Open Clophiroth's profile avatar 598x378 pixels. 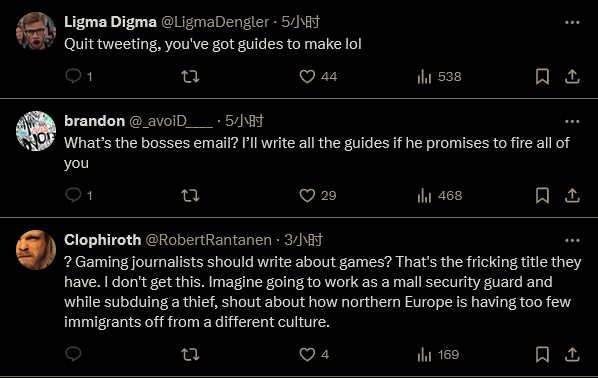[36, 250]
